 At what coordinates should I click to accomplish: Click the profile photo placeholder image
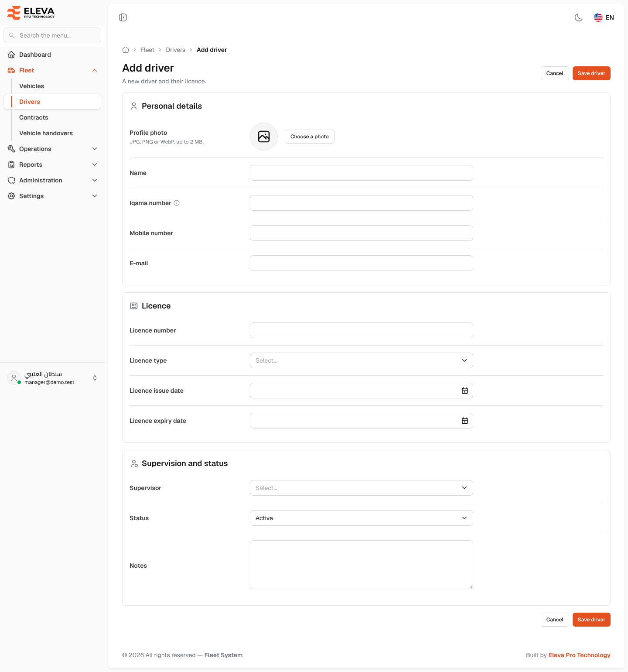[x=264, y=137]
